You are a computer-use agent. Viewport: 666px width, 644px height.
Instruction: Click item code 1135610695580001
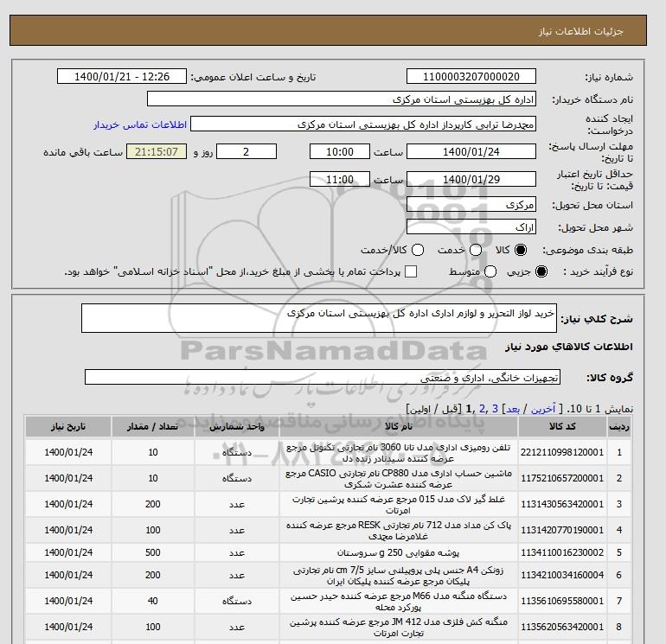562,601
